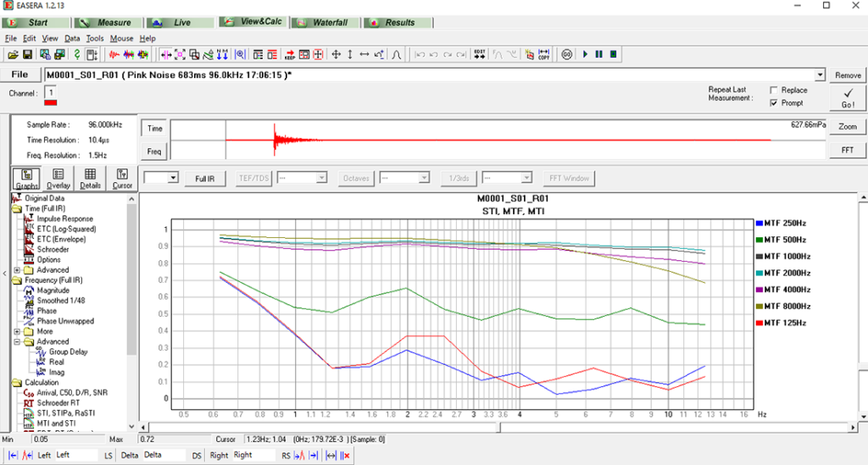Enable the Replace checkbox
868x465 pixels.
[x=773, y=90]
